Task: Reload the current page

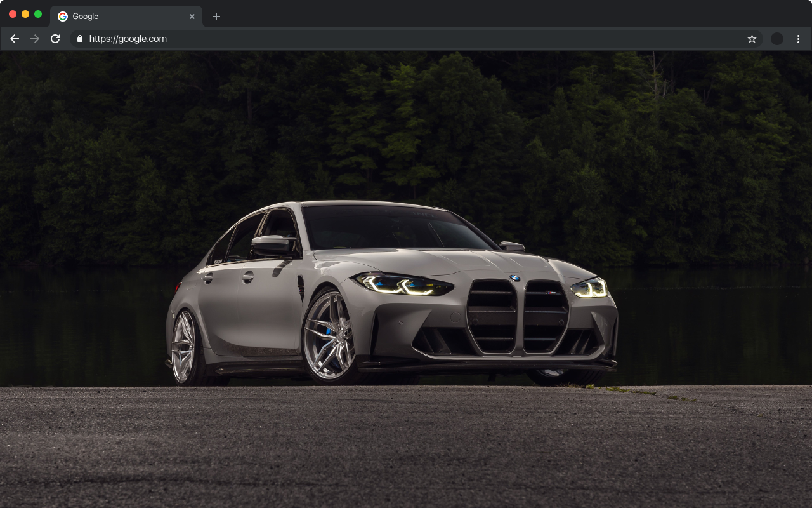Action: pos(55,39)
